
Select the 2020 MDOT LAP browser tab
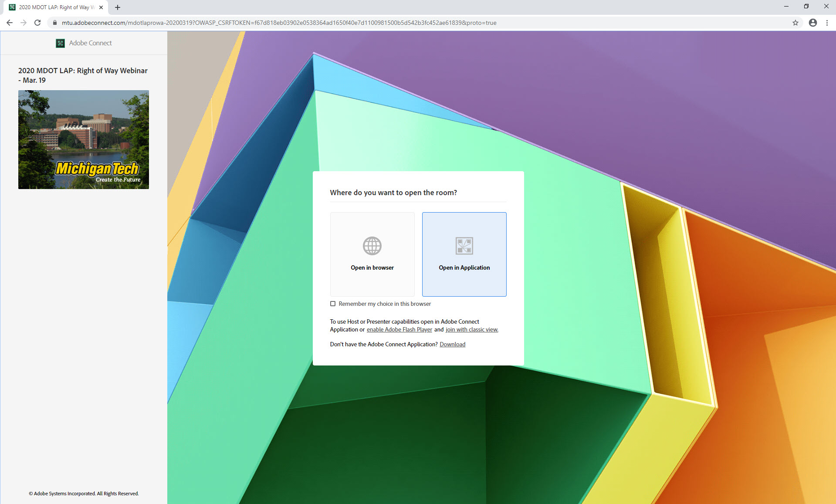[x=55, y=7]
